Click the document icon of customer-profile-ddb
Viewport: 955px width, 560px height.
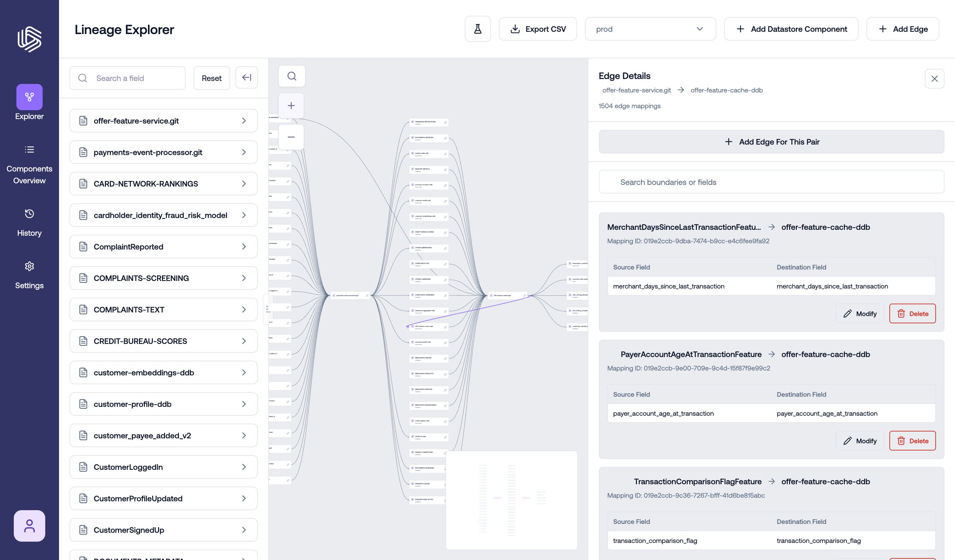(x=83, y=404)
